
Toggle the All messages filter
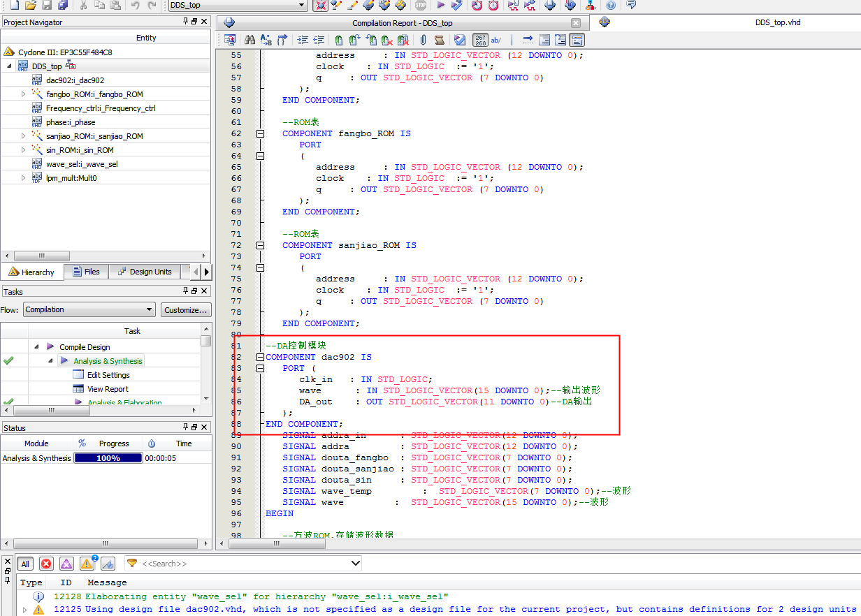click(24, 564)
